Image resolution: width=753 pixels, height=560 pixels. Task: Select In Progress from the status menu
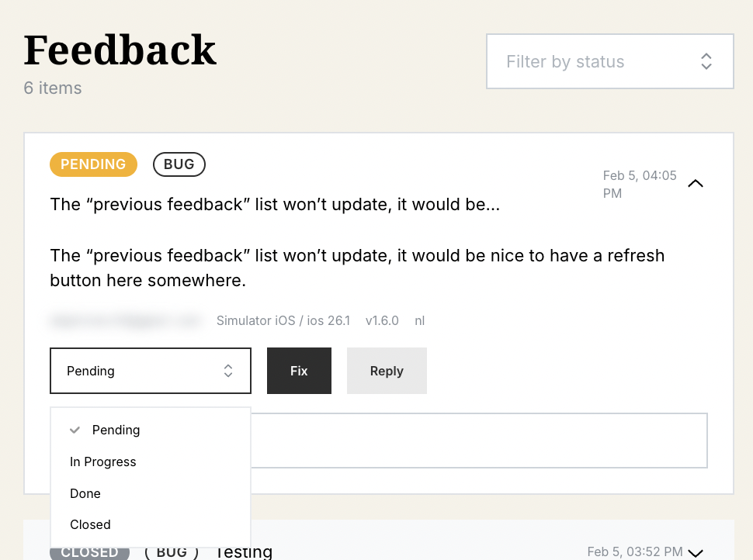pos(102,461)
